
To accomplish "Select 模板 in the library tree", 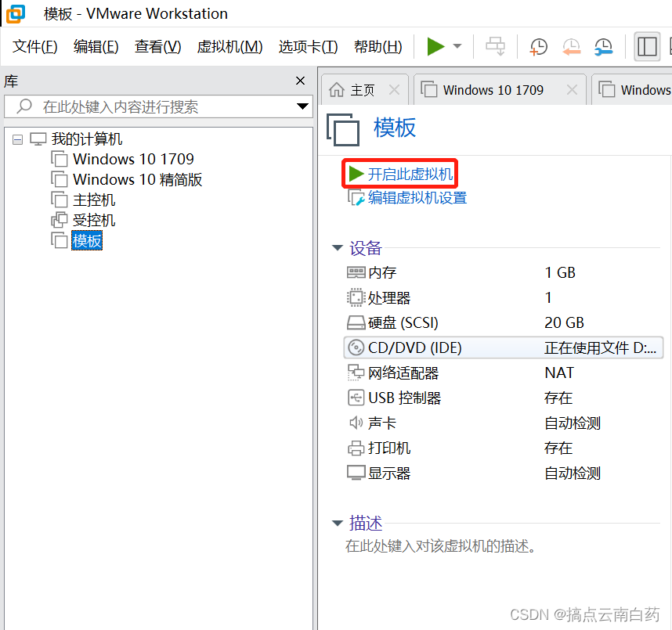I will 87,241.
